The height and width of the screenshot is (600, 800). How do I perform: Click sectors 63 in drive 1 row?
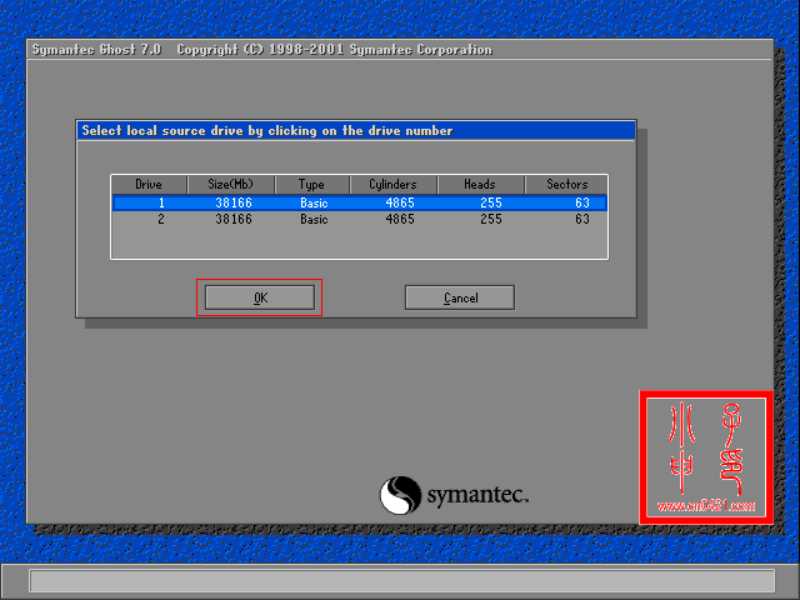tap(582, 203)
